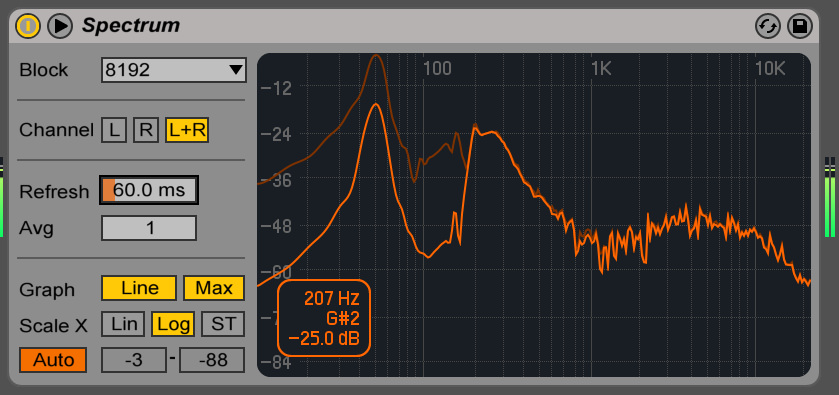This screenshot has width=839, height=395.
Task: Click the Avg value field
Action: (149, 228)
